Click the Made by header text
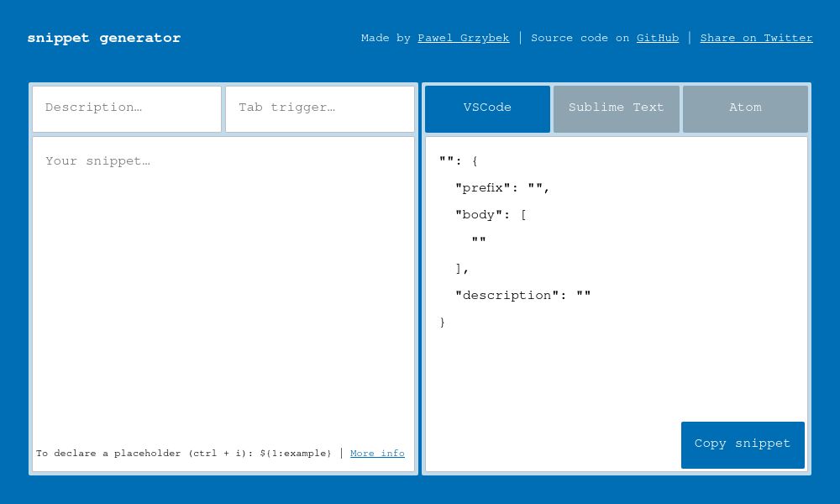840x504 pixels. [x=387, y=38]
